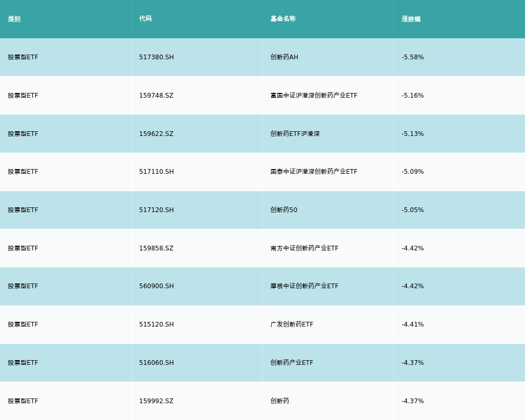The height and width of the screenshot is (420, 525).
Task: Click 国泰中证沪港深创新药产业ETF name
Action: [x=314, y=172]
